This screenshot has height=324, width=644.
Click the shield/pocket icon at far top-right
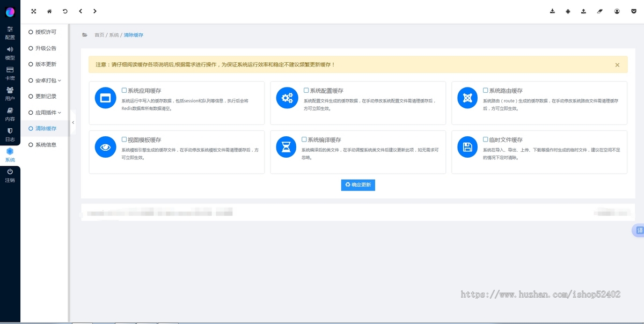pyautogui.click(x=634, y=11)
